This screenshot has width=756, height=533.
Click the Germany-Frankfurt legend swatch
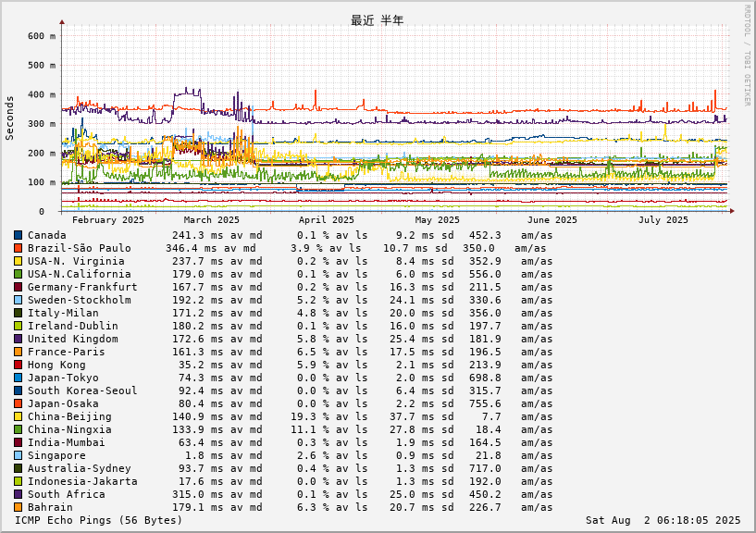coord(18,288)
